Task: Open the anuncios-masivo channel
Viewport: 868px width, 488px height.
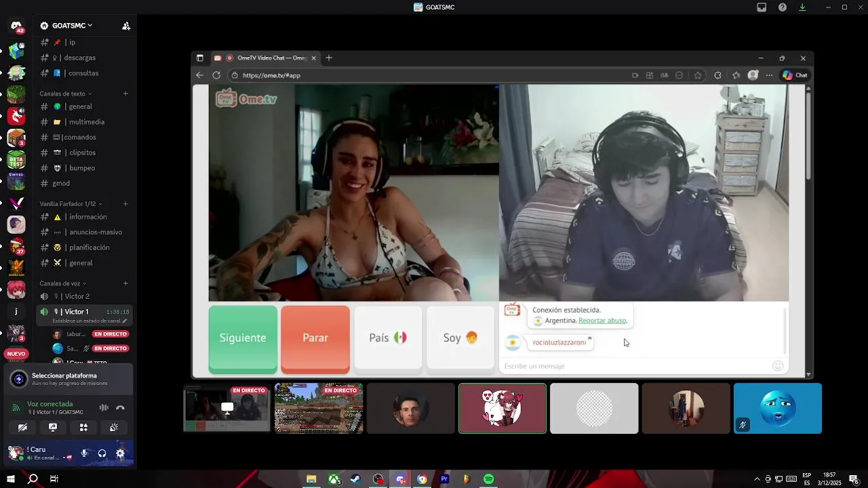Action: click(84, 232)
